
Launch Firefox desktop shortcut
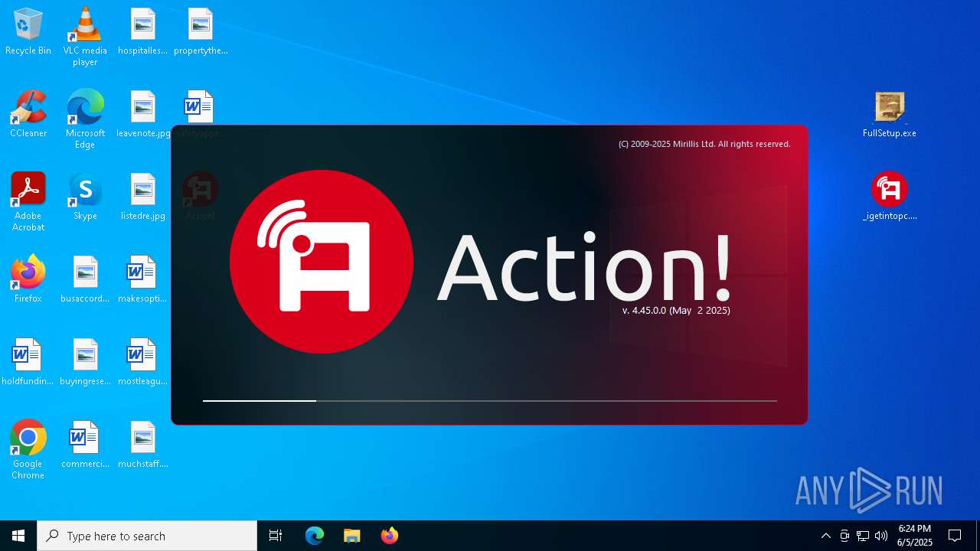pos(28,279)
